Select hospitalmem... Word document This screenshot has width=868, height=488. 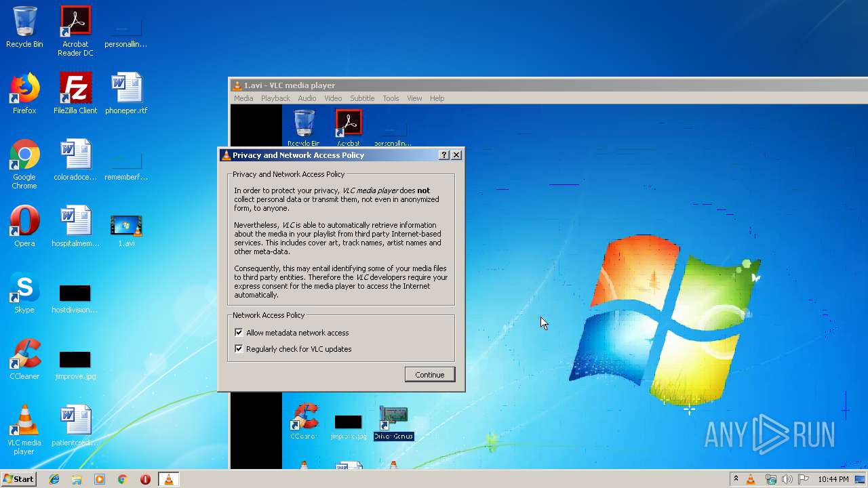[x=75, y=226]
